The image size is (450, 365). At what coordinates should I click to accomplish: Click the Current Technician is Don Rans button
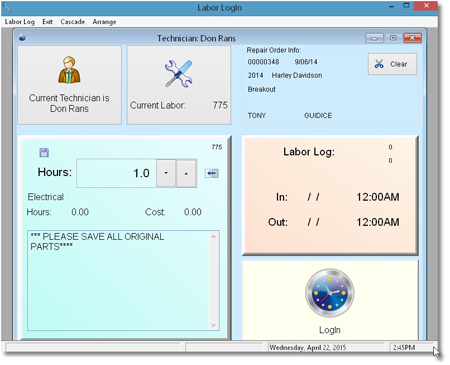pyautogui.click(x=69, y=85)
